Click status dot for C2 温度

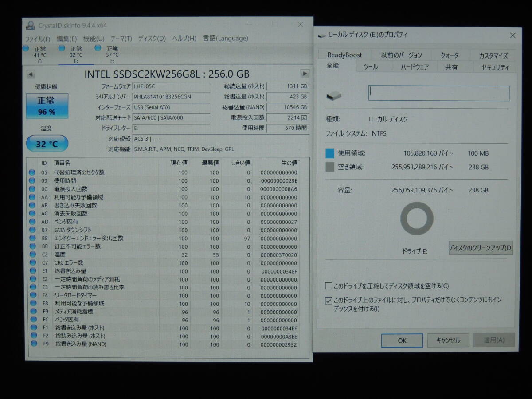[x=32, y=254]
